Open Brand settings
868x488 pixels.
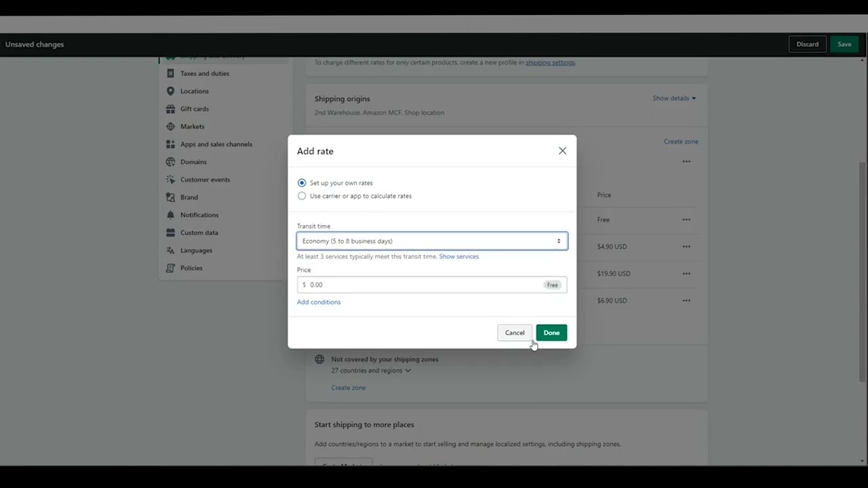(x=189, y=197)
